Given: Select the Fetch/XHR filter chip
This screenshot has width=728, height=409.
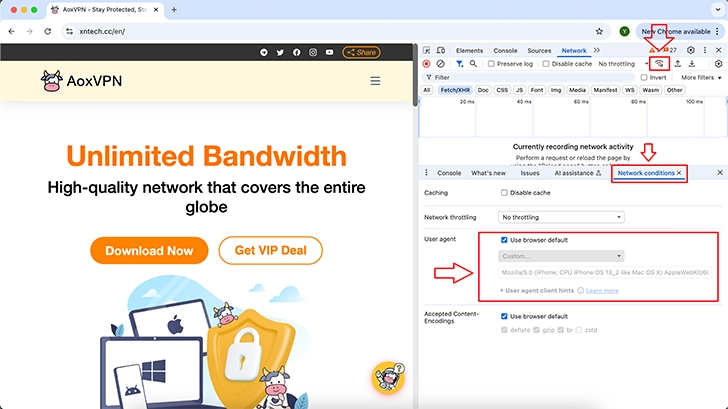Looking at the screenshot, I should click(455, 90).
